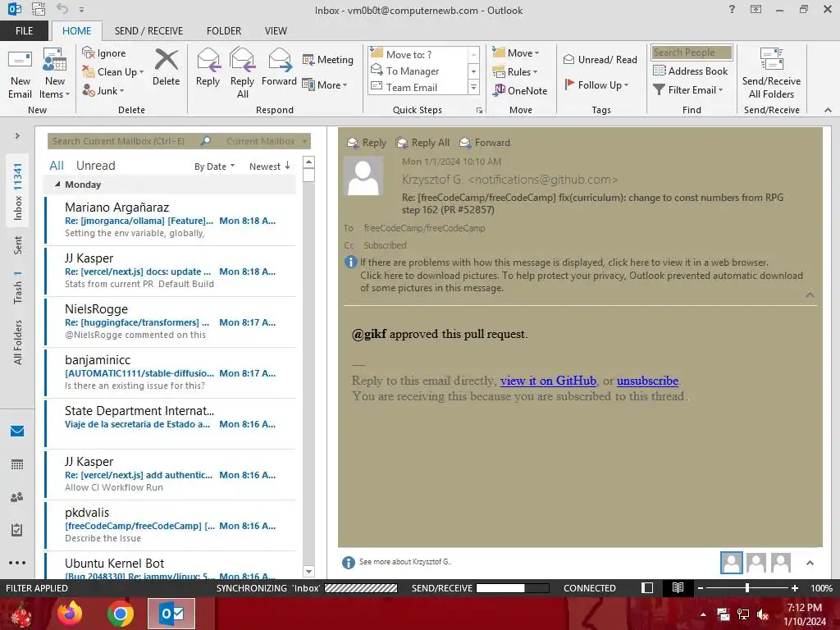Open the Current Mailbox scope dropdown
Image resolution: width=840 pixels, height=630 pixels.
tap(266, 141)
